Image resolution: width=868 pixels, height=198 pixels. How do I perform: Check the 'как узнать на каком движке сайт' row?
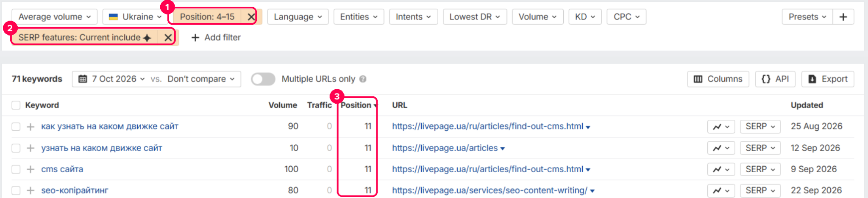16,126
